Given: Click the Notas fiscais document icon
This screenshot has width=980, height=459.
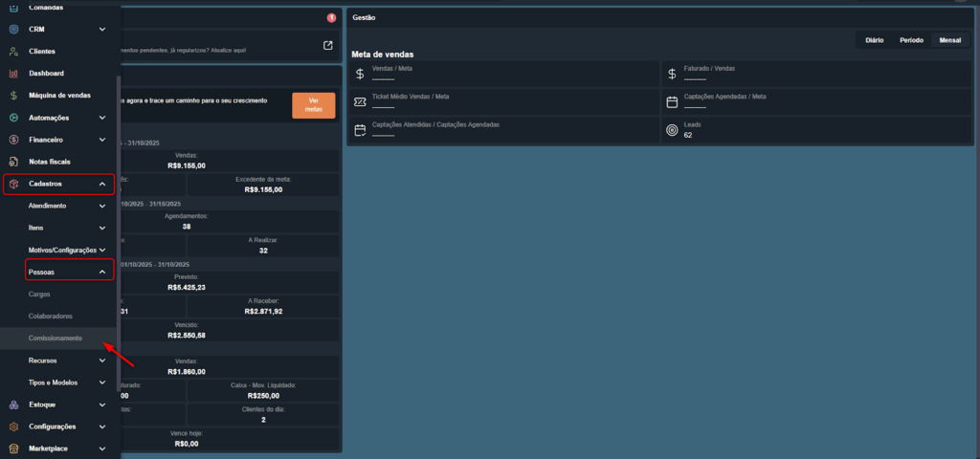Looking at the screenshot, I should [x=13, y=162].
